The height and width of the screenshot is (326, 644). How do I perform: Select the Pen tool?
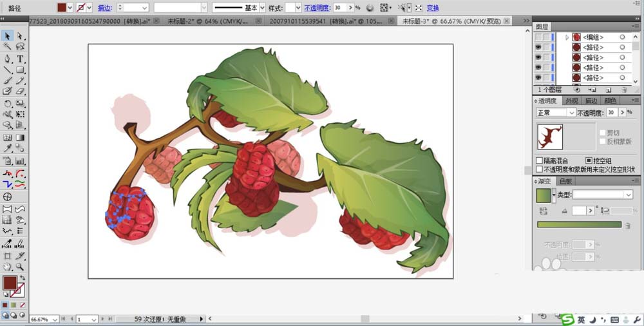(7, 59)
